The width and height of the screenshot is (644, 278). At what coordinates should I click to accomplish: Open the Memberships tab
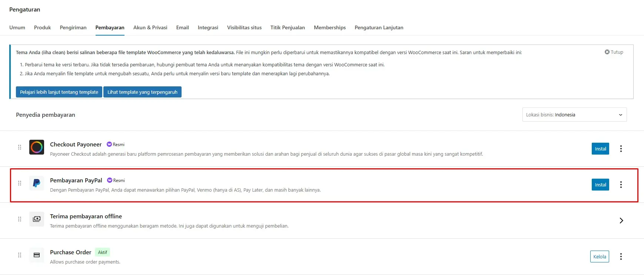(329, 27)
